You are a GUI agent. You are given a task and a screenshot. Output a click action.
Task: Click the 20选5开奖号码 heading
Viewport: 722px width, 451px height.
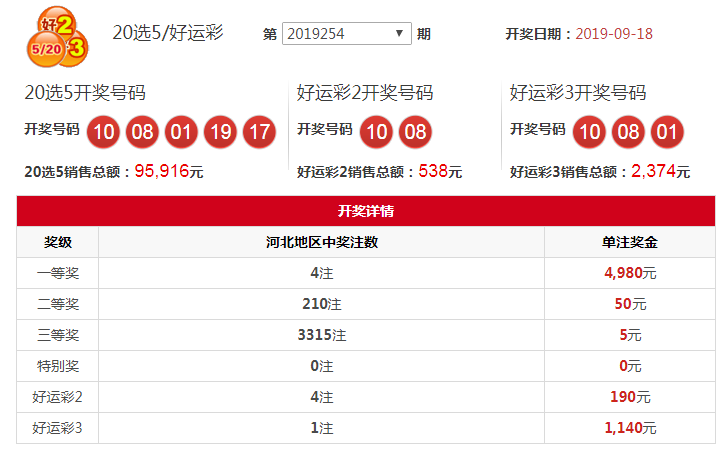(x=85, y=93)
